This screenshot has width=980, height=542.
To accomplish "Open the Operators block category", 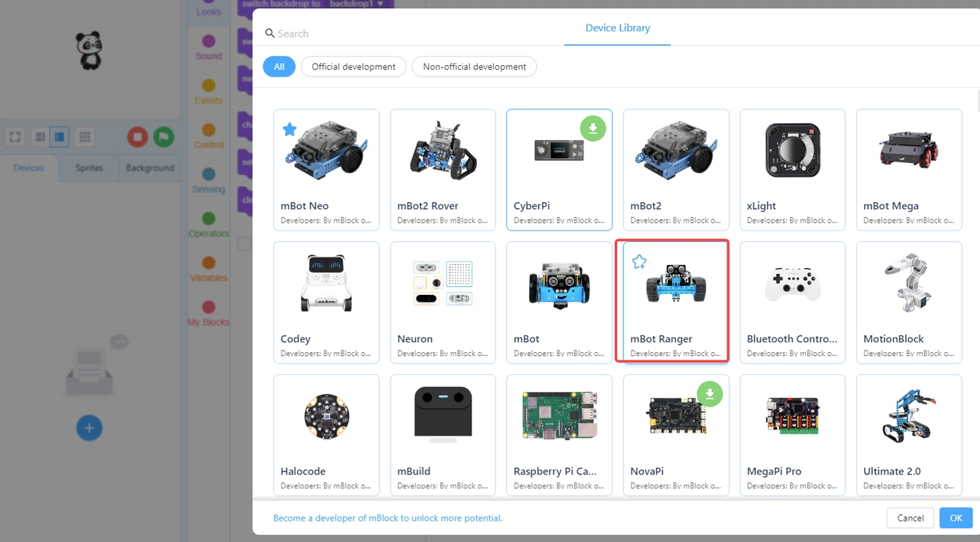I will coord(208,224).
